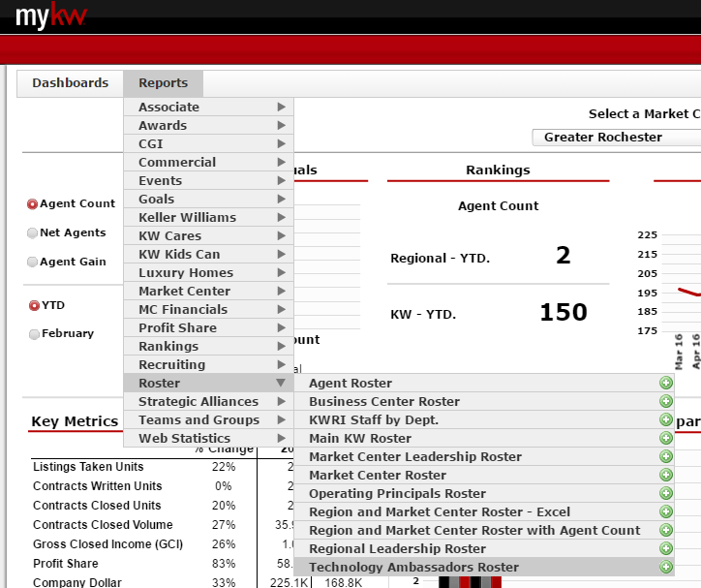Choose the YTD radio option

[34, 305]
